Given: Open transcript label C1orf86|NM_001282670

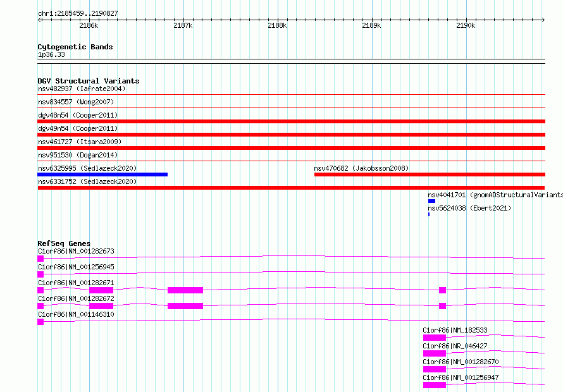Looking at the screenshot, I should coord(461,362).
